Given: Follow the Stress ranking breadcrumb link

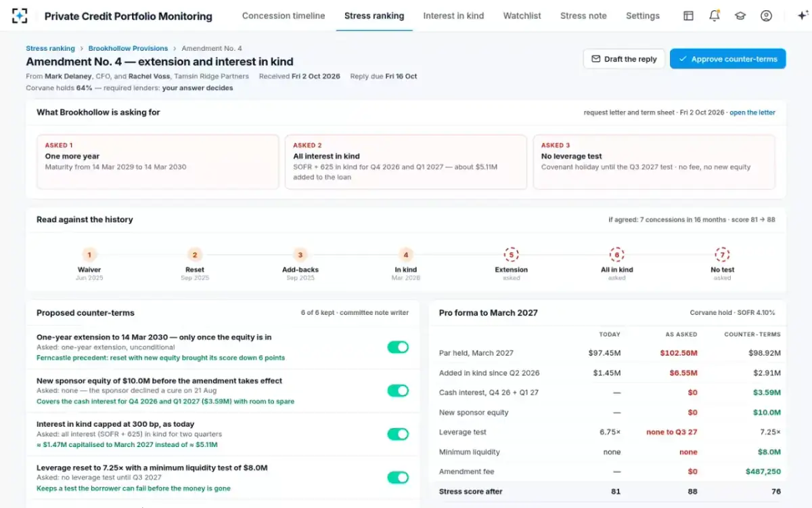Looking at the screenshot, I should [50, 49].
